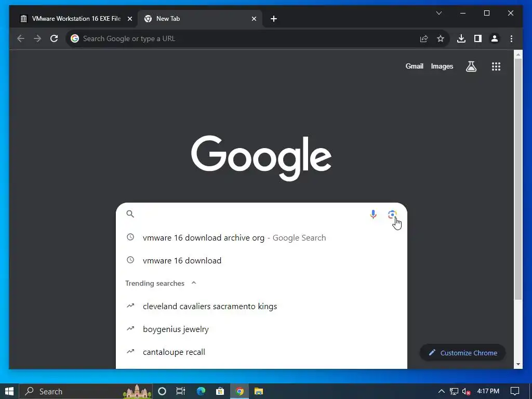The height and width of the screenshot is (399, 532).
Task: Open Microsoft Store from taskbar
Action: click(x=220, y=391)
